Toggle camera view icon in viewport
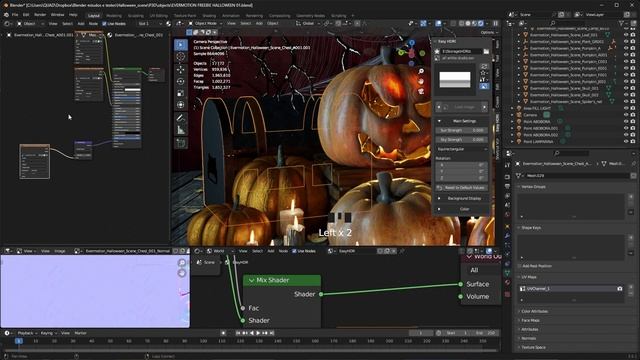640x360 pixels. pos(421,91)
